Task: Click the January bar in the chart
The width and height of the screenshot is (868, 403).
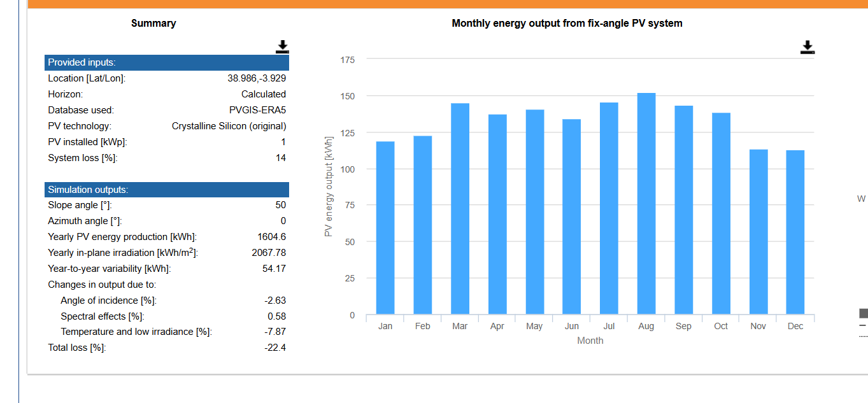Action: pos(385,227)
